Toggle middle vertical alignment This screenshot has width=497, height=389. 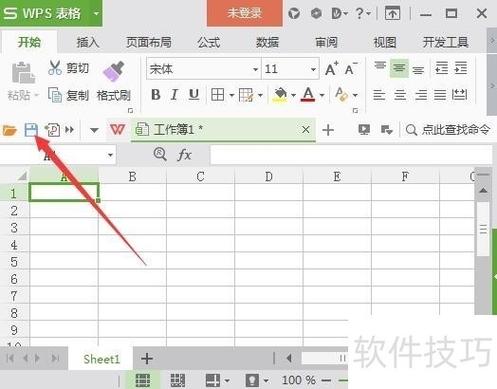pos(399,68)
